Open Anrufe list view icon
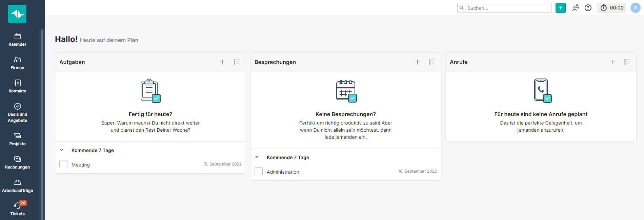Image resolution: width=644 pixels, height=220 pixels. (x=627, y=62)
